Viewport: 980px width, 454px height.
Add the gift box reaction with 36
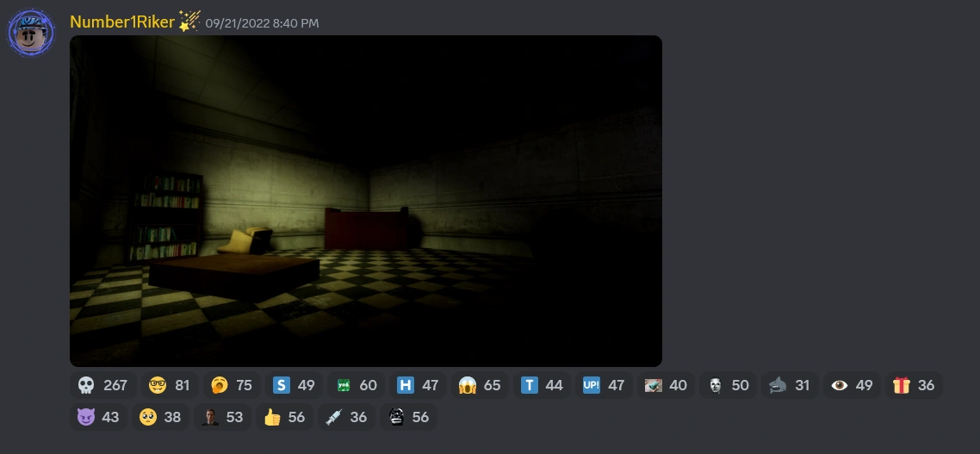click(914, 385)
